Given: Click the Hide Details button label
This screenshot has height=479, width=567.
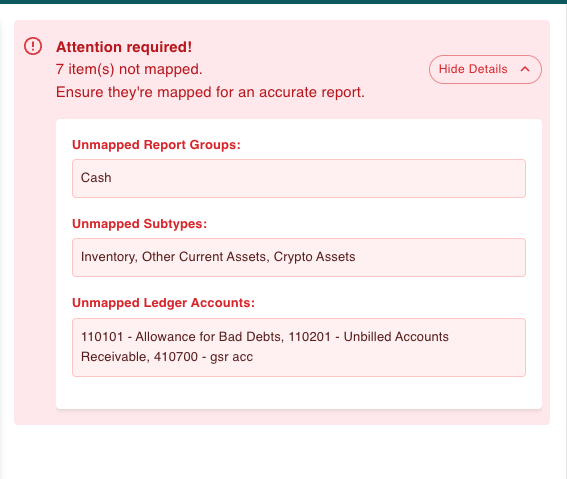Looking at the screenshot, I should coord(473,69).
